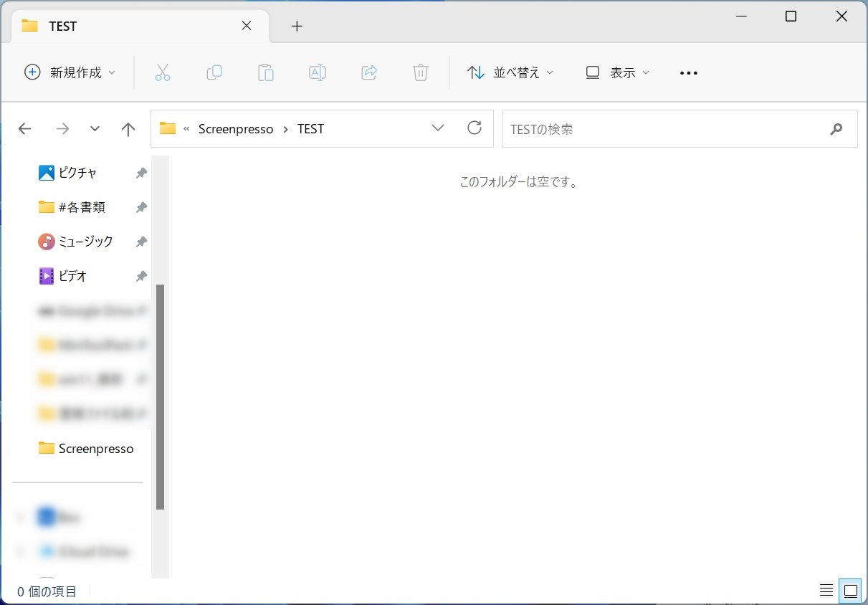The image size is (868, 605).
Task: Switch to large thumbnails view
Action: point(851,591)
